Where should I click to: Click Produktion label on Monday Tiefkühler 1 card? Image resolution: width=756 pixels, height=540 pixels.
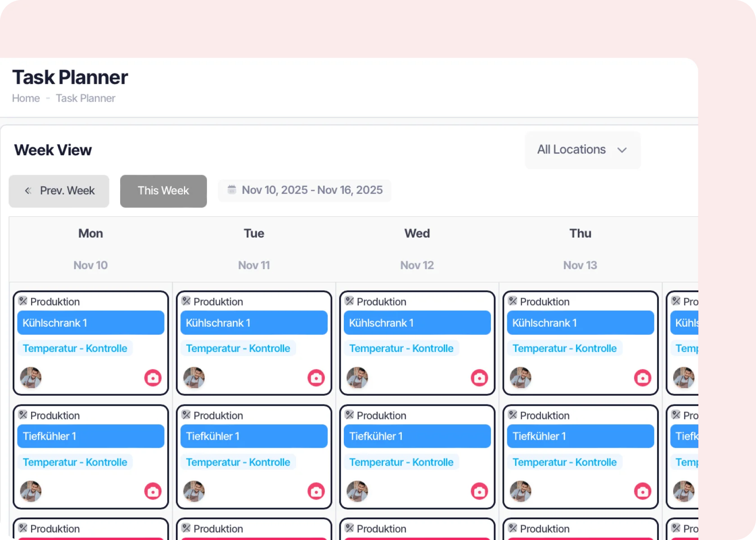[x=55, y=415]
